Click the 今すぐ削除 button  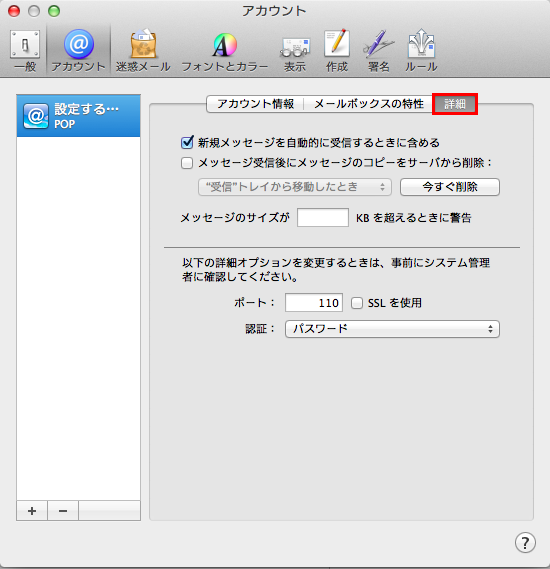[450, 187]
